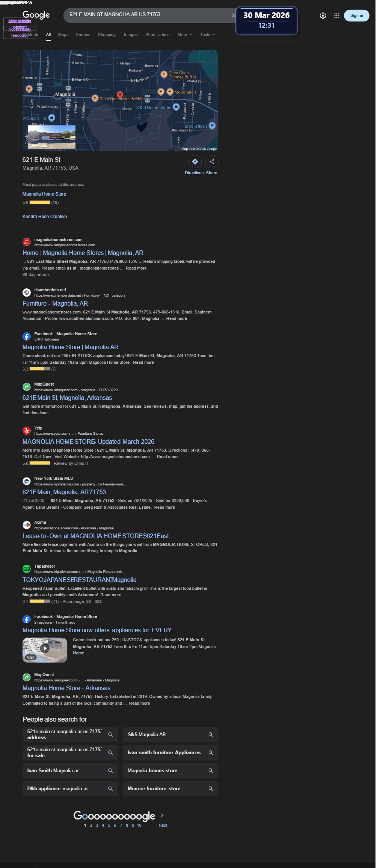Switch to the Images tab
The width and height of the screenshot is (380, 868).
[131, 35]
